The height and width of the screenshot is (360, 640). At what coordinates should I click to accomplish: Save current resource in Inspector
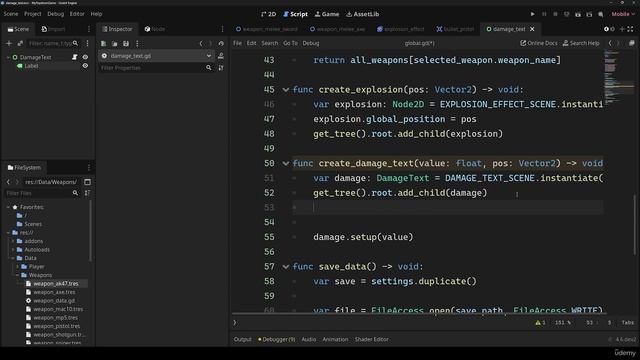click(x=126, y=43)
